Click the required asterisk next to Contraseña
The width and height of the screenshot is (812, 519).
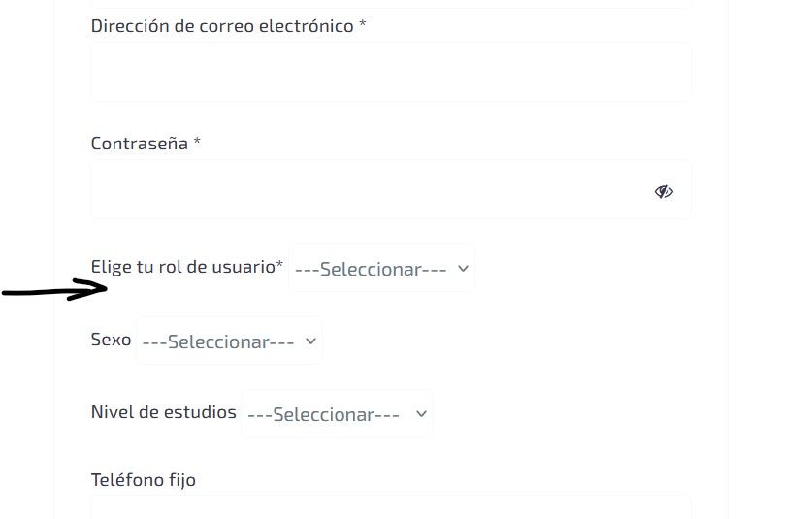click(x=197, y=141)
